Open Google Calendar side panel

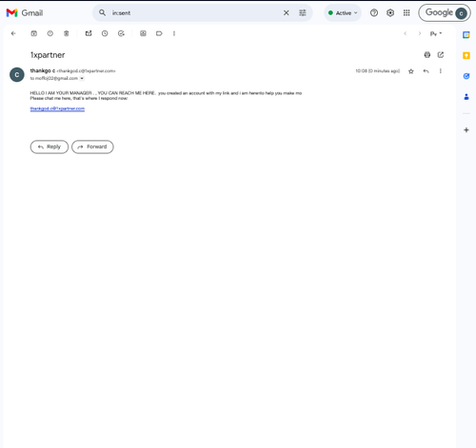coord(466,35)
